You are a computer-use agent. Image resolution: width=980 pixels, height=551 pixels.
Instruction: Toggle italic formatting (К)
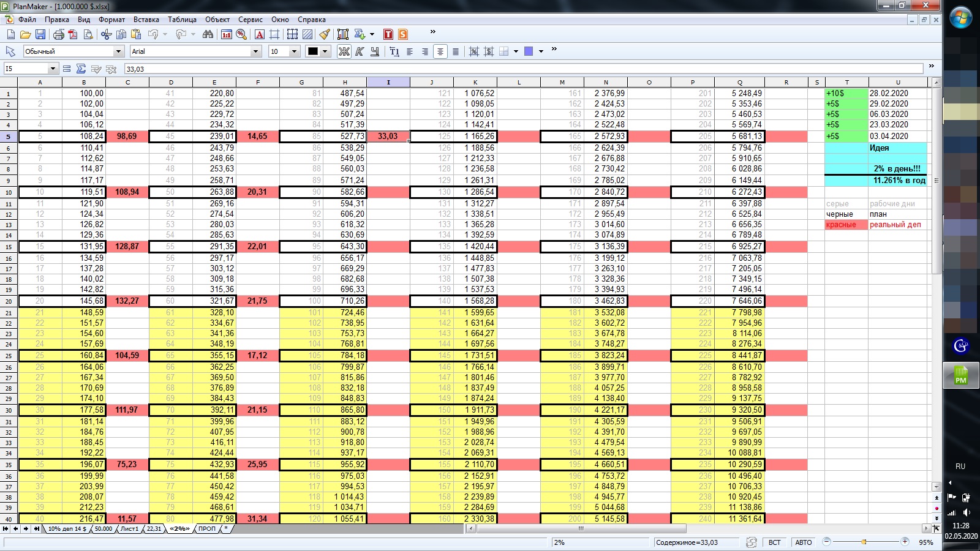360,51
